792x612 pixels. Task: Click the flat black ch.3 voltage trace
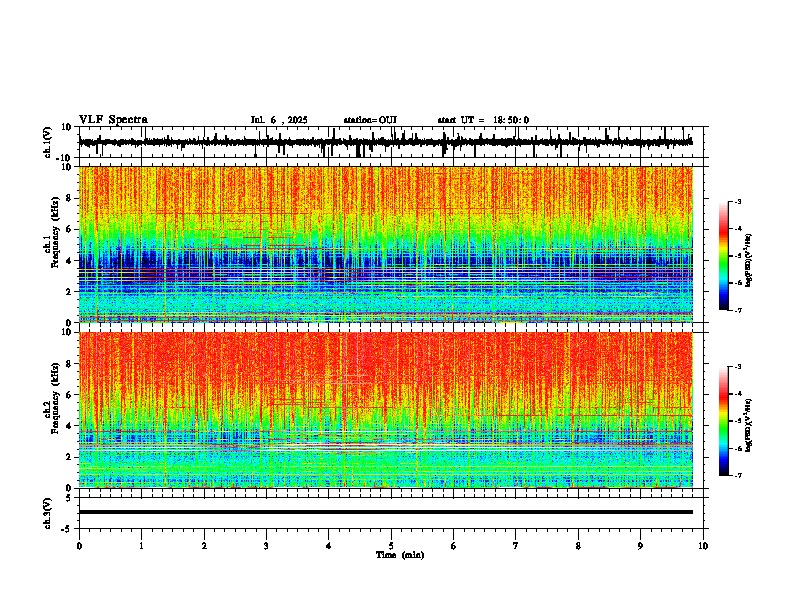pyautogui.click(x=386, y=512)
